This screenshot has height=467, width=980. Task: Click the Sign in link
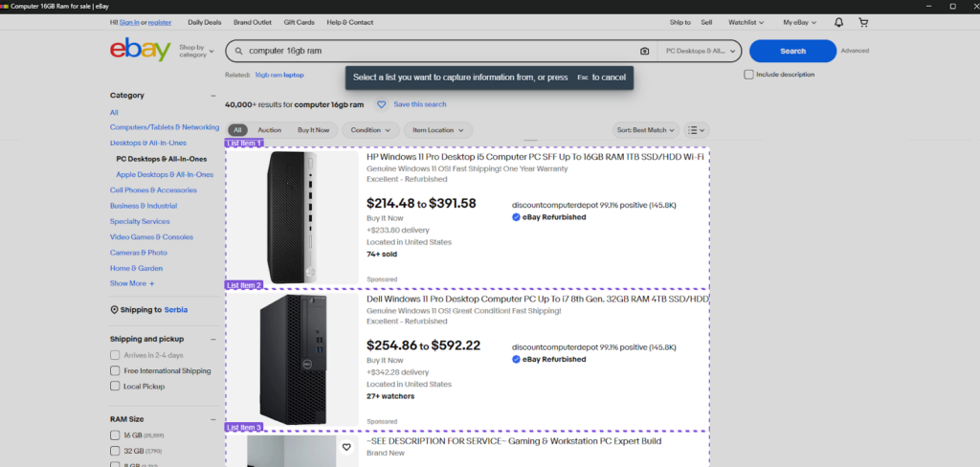[x=129, y=23]
